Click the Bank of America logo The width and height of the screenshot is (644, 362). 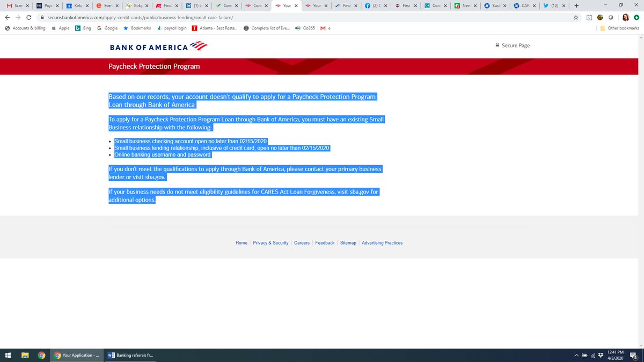click(158, 47)
